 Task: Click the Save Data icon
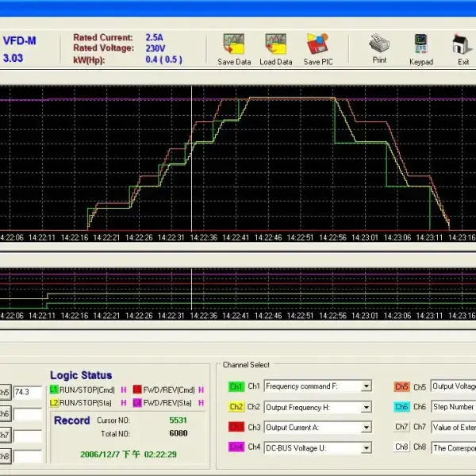coord(234,44)
